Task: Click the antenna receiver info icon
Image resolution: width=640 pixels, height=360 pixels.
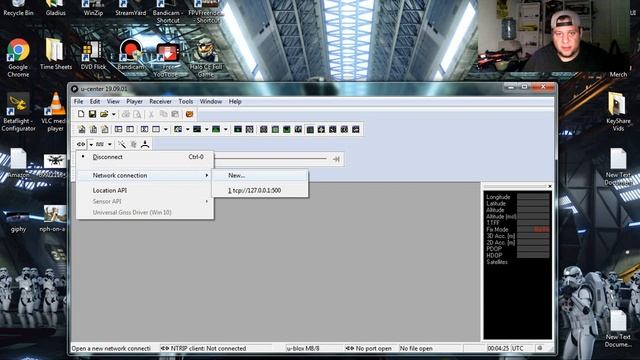Action: click(x=145, y=144)
